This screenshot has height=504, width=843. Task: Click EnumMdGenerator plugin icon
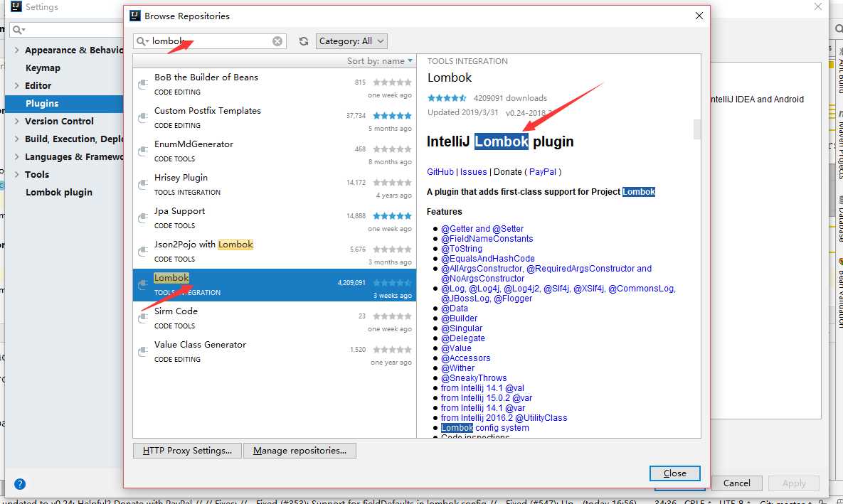point(143,151)
